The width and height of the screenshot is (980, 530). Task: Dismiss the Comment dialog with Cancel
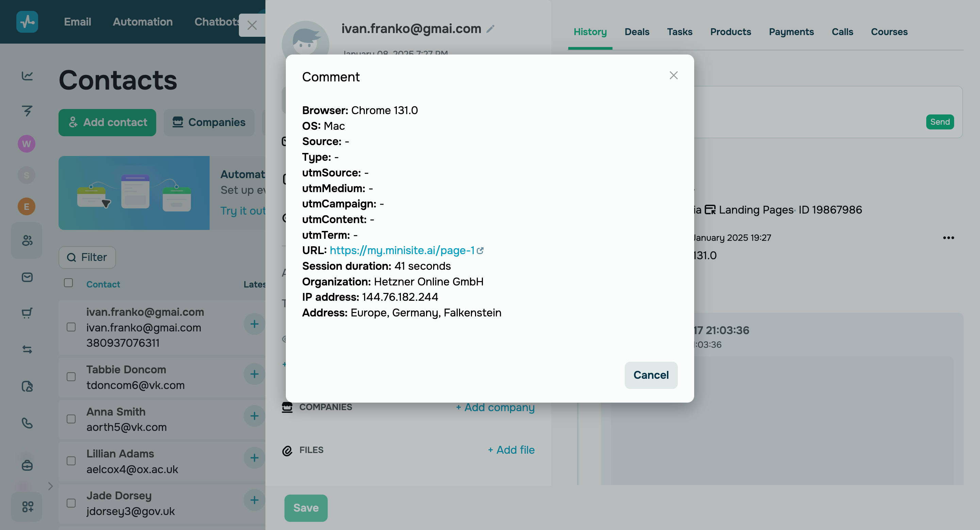pos(651,375)
